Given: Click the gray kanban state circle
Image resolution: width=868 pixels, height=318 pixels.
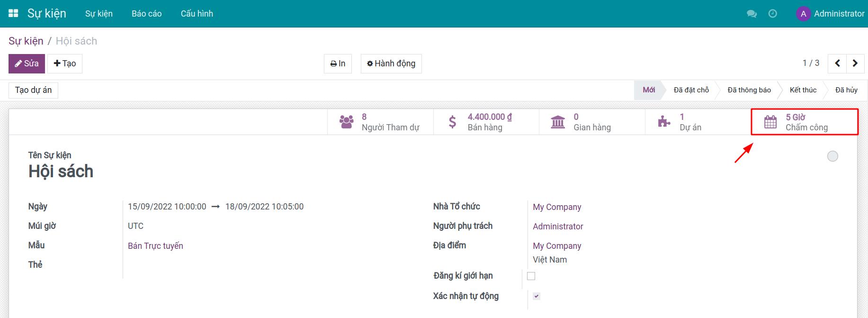Looking at the screenshot, I should (832, 156).
